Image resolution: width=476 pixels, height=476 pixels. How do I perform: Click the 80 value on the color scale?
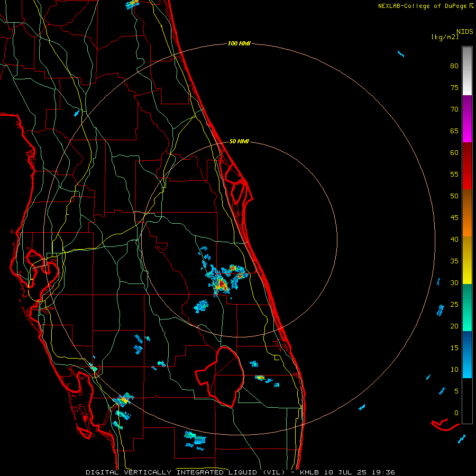point(454,66)
